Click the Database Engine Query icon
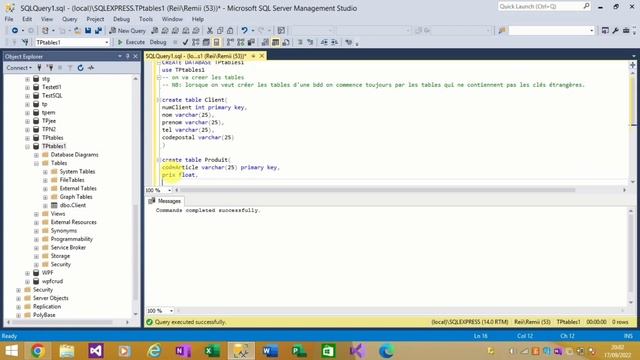This screenshot has width=640, height=360. 154,31
